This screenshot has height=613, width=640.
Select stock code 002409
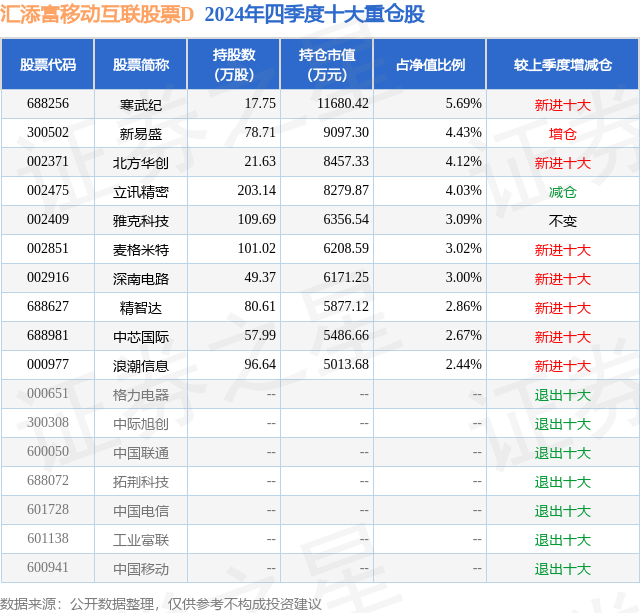pyautogui.click(x=48, y=220)
